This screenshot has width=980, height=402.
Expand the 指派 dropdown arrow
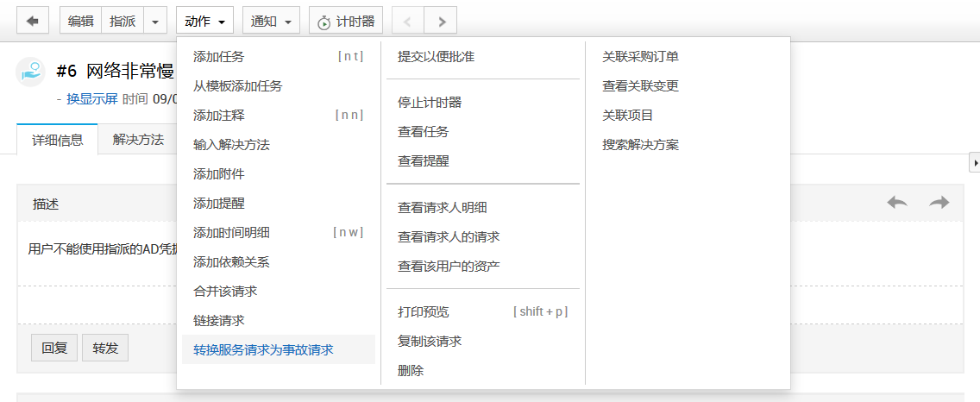tap(155, 22)
